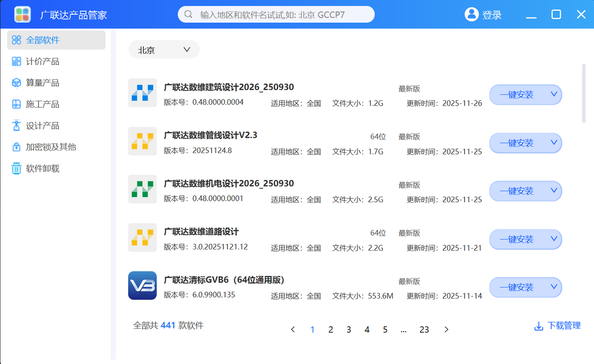Open 加密锁及其他 from the sidebar
The height and width of the screenshot is (364, 594).
tap(17, 147)
